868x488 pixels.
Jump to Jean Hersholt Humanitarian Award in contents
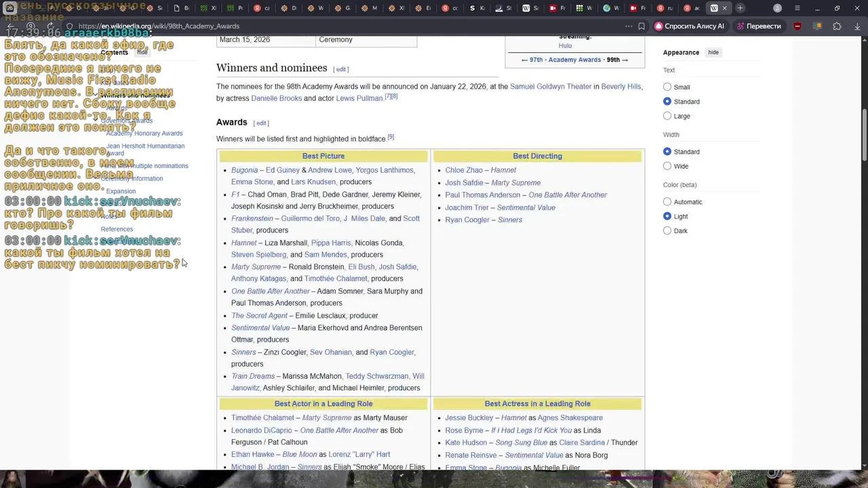[145, 150]
